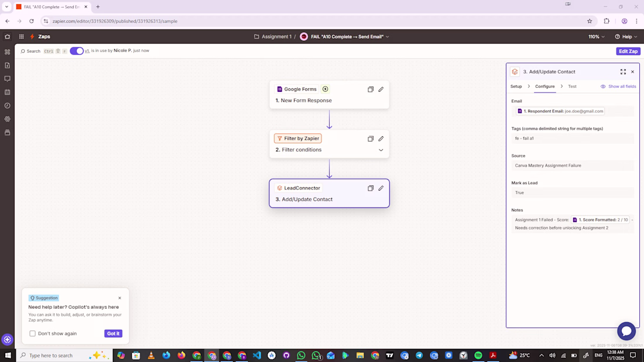Click the Filter by Zapier label
Image resolution: width=644 pixels, height=362 pixels.
(298, 139)
